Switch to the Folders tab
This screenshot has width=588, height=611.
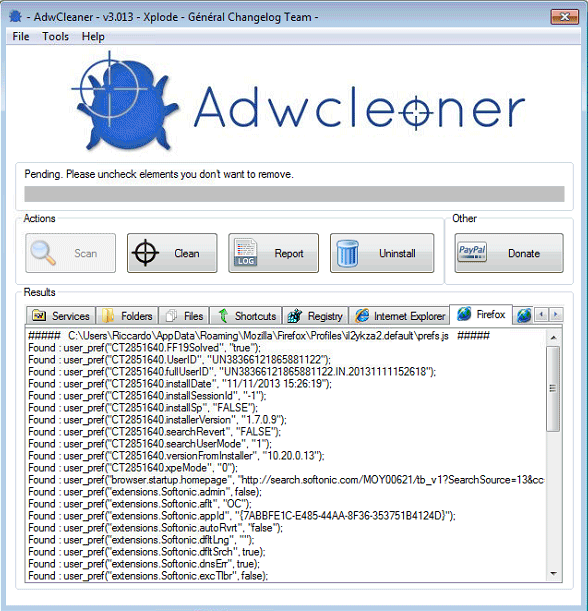127,316
